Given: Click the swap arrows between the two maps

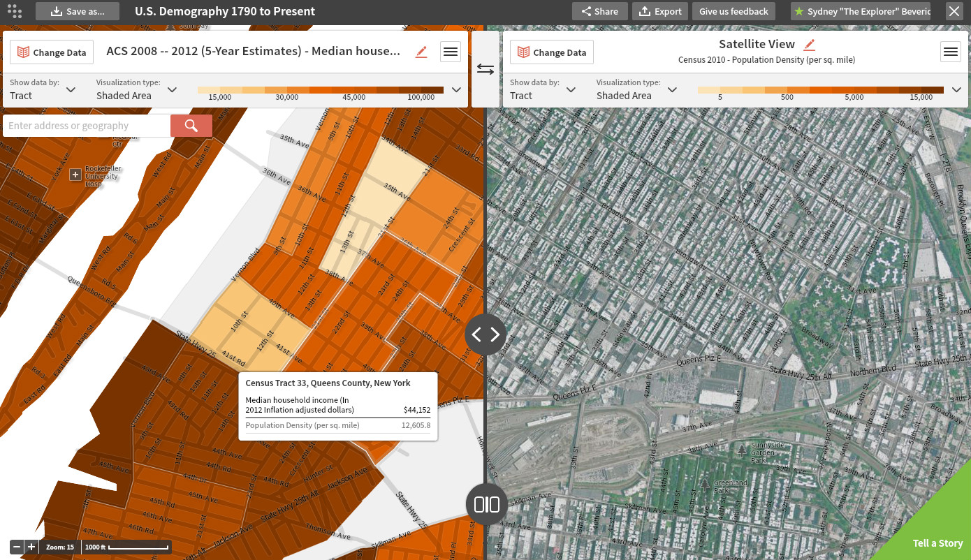Looking at the screenshot, I should tap(486, 69).
